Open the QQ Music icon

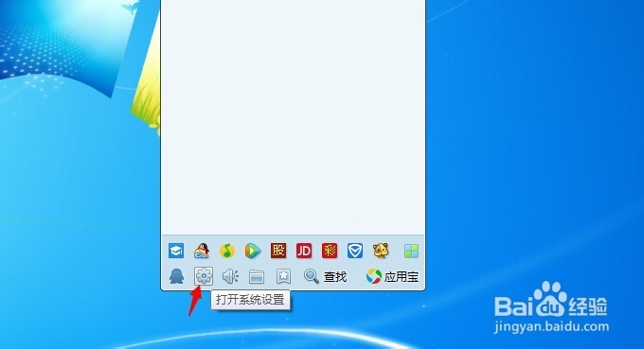point(227,251)
